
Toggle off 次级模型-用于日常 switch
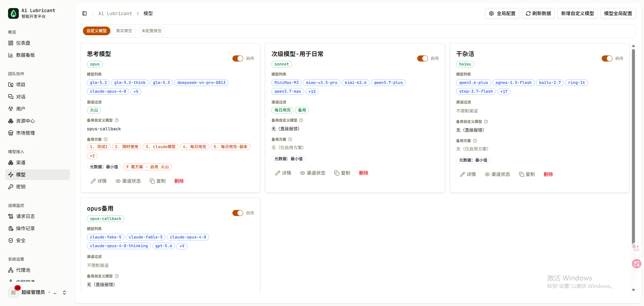click(423, 58)
